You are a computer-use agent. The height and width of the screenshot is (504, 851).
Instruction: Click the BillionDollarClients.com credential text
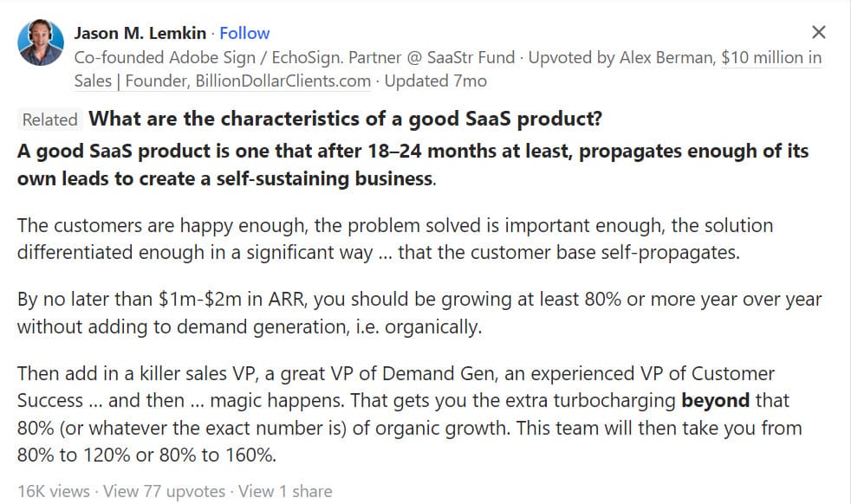[283, 81]
